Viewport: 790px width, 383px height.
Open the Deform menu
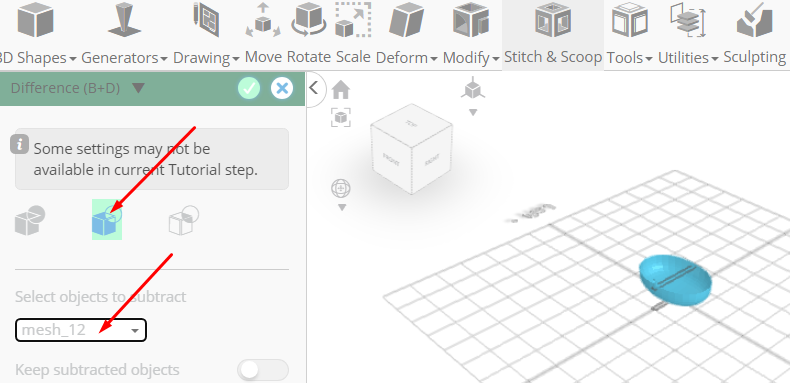click(407, 34)
